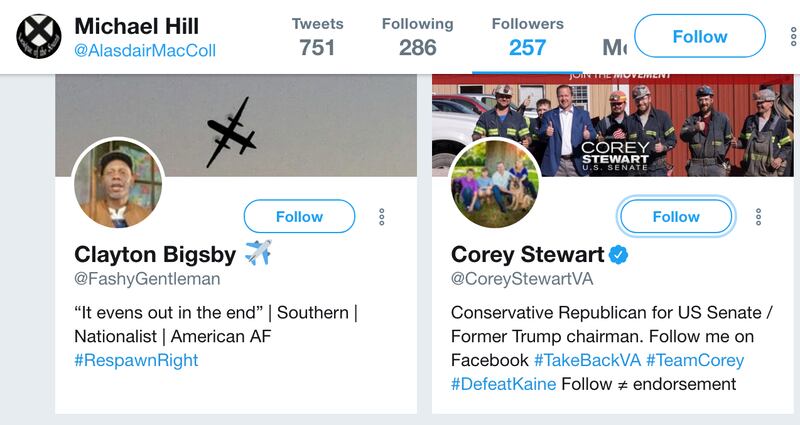Switch to the Tweets tab
Viewport: 800px width, 425px height.
click(x=316, y=36)
